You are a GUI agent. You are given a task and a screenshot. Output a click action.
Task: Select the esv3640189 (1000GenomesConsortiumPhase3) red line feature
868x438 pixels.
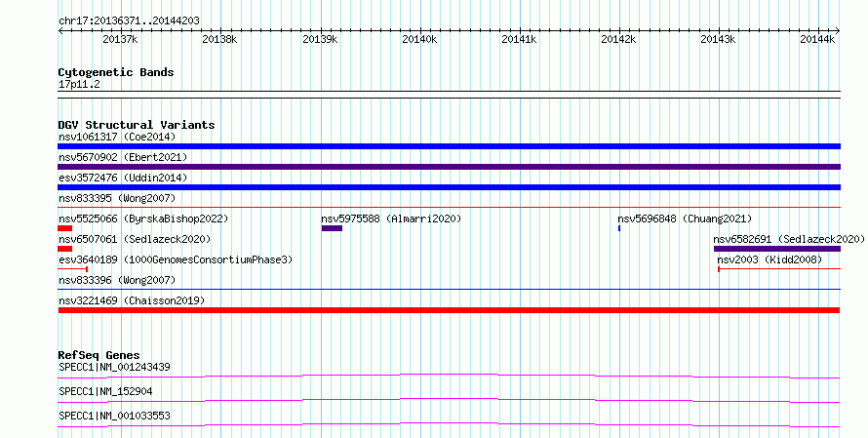72,269
